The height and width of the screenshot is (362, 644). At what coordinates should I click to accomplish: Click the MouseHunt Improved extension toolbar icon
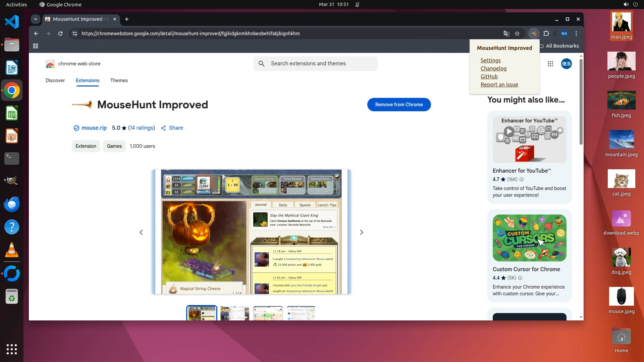(x=534, y=34)
